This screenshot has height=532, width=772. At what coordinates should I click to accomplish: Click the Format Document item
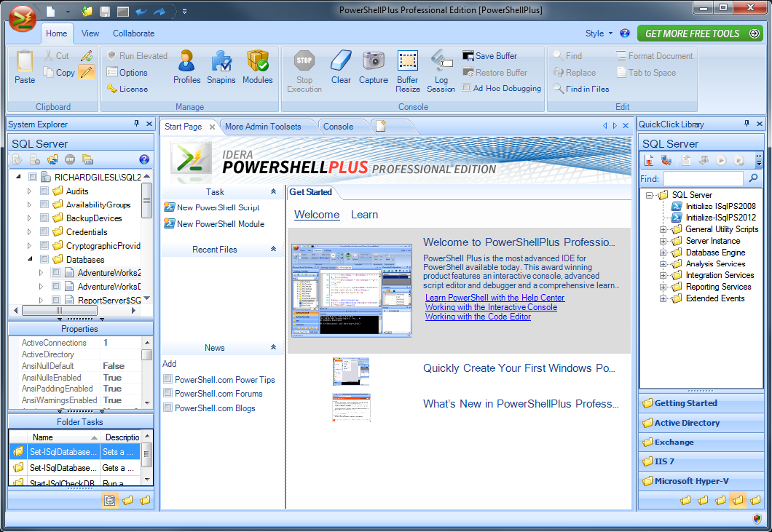tap(655, 55)
